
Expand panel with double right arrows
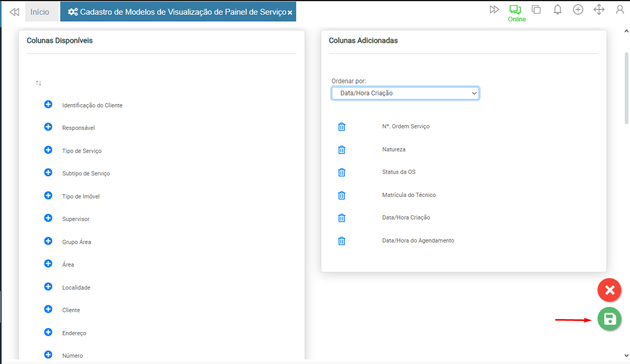[x=494, y=9]
